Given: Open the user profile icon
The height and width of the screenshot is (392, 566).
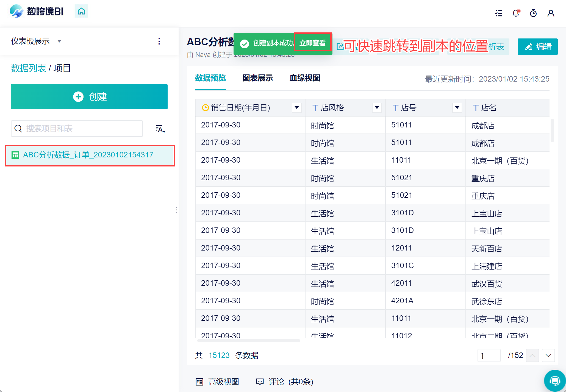Looking at the screenshot, I should click(x=551, y=13).
